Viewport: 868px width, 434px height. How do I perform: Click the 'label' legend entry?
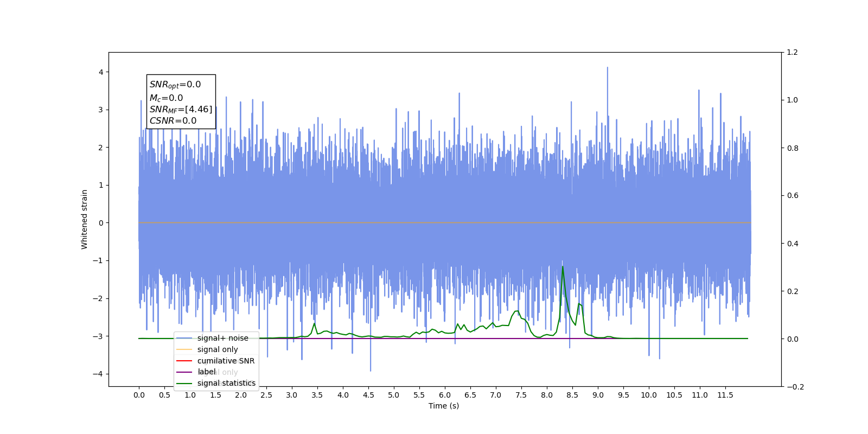tap(207, 372)
